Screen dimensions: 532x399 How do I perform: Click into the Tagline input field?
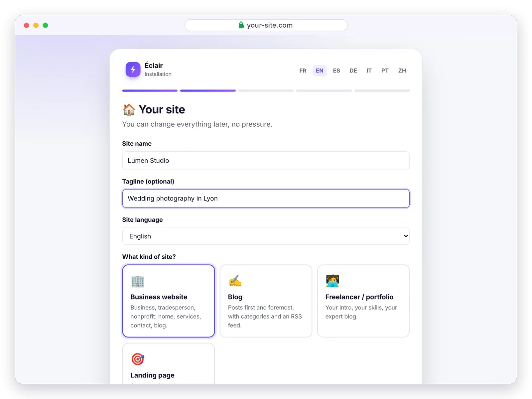click(266, 199)
